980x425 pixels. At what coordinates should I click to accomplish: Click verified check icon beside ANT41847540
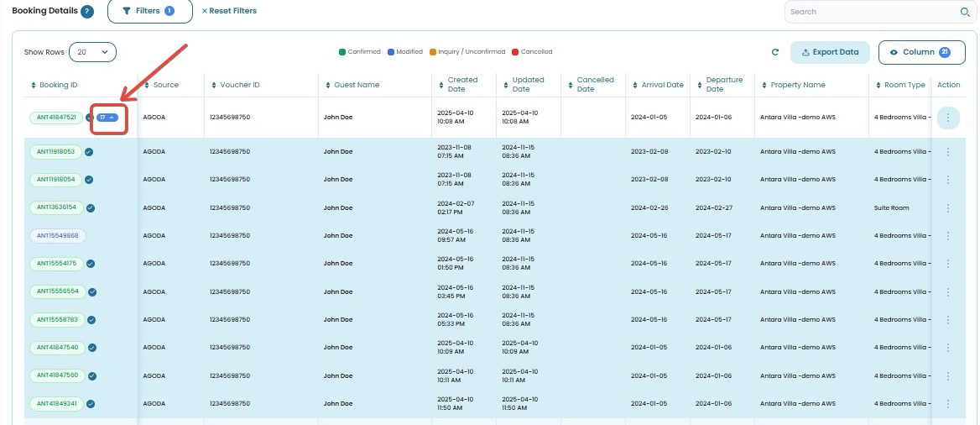[x=92, y=348]
